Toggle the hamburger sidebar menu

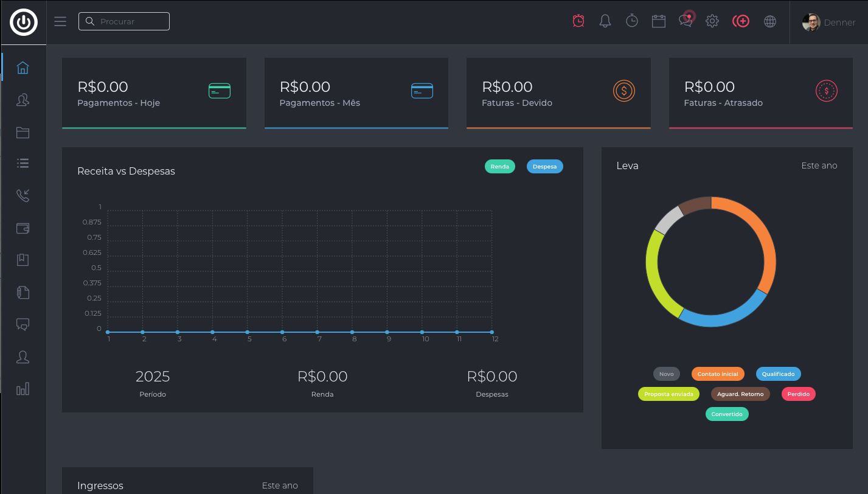(60, 21)
